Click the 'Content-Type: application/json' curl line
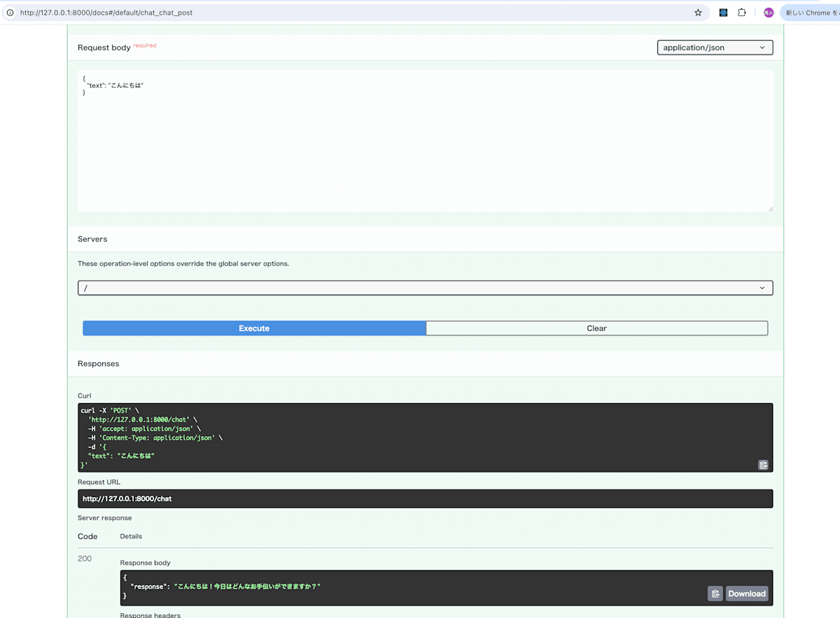The image size is (840, 618). (x=155, y=438)
